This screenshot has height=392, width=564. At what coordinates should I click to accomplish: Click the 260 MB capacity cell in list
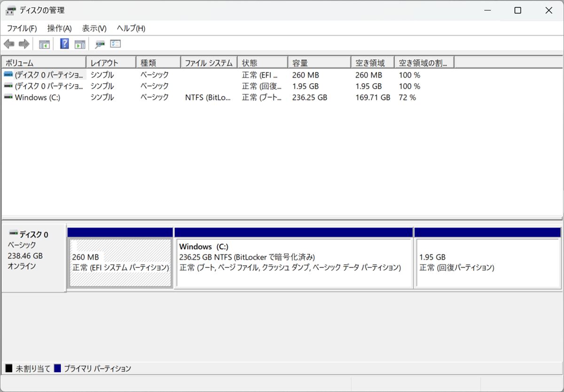(305, 75)
